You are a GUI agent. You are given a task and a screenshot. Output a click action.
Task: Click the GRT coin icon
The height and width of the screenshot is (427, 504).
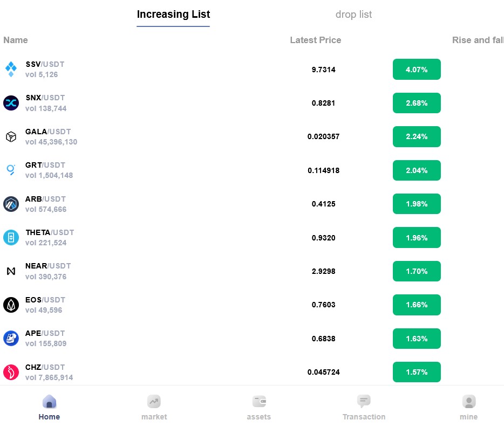pyautogui.click(x=11, y=170)
